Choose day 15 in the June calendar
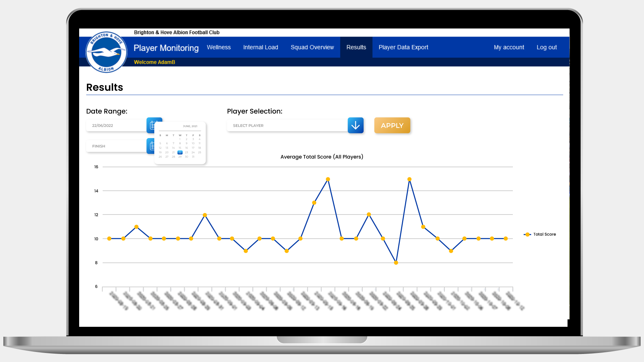Screen dimensions: 644x362 click(x=180, y=148)
